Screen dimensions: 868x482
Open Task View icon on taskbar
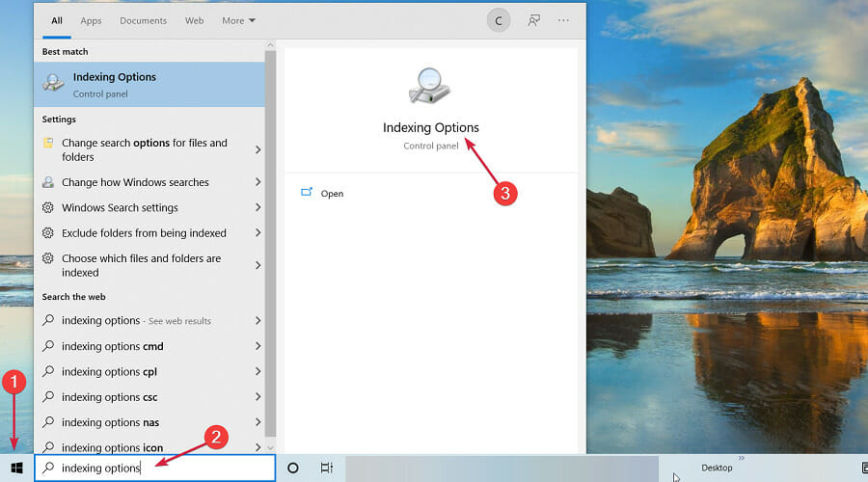click(x=327, y=468)
